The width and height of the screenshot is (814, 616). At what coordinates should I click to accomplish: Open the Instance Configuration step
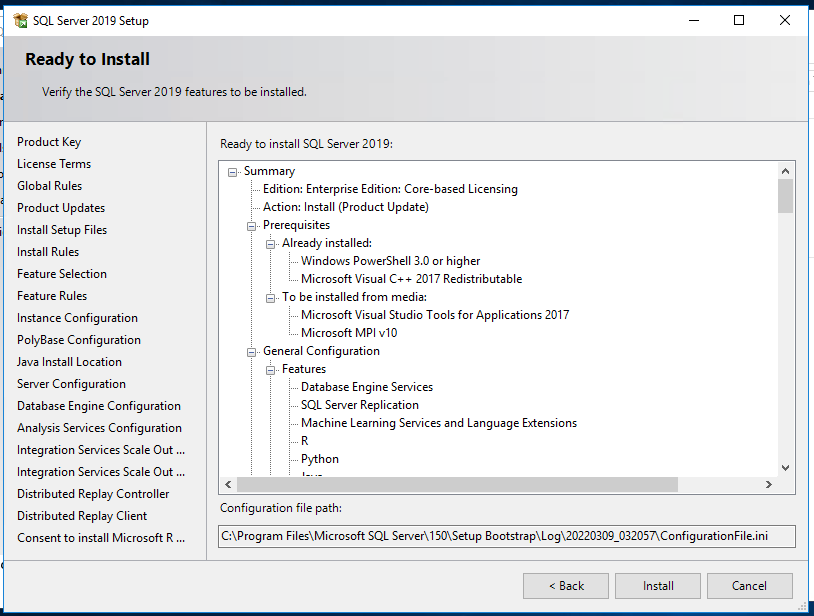click(77, 318)
